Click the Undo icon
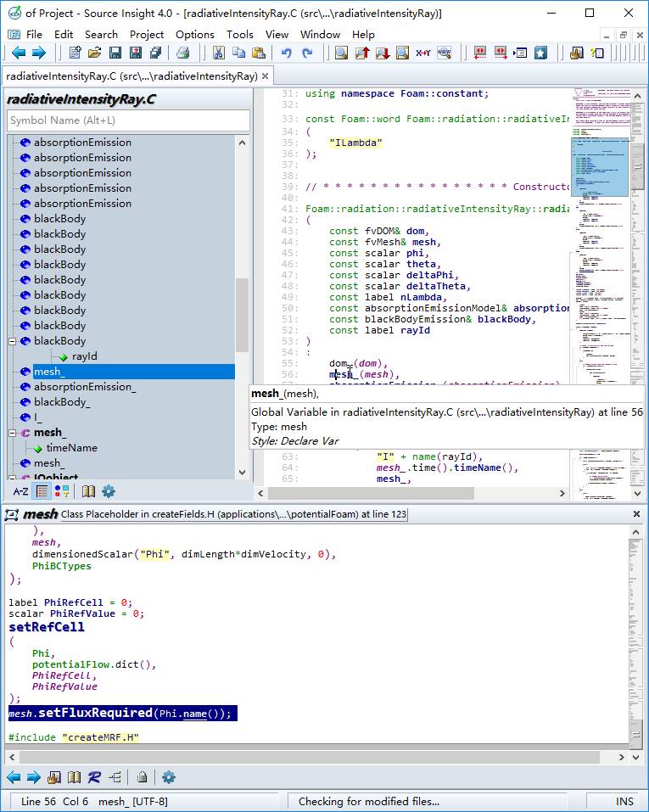Screen dimensions: 649x812 pyautogui.click(x=286, y=53)
